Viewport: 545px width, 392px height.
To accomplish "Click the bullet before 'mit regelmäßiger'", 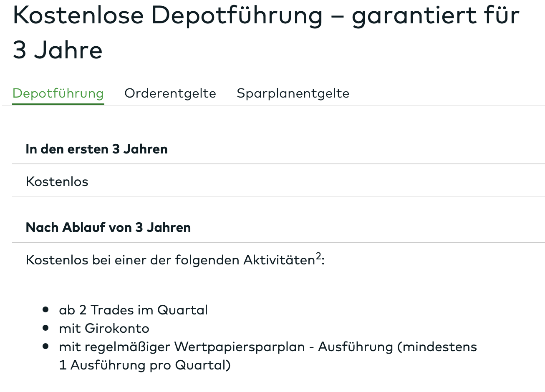I will coord(46,346).
